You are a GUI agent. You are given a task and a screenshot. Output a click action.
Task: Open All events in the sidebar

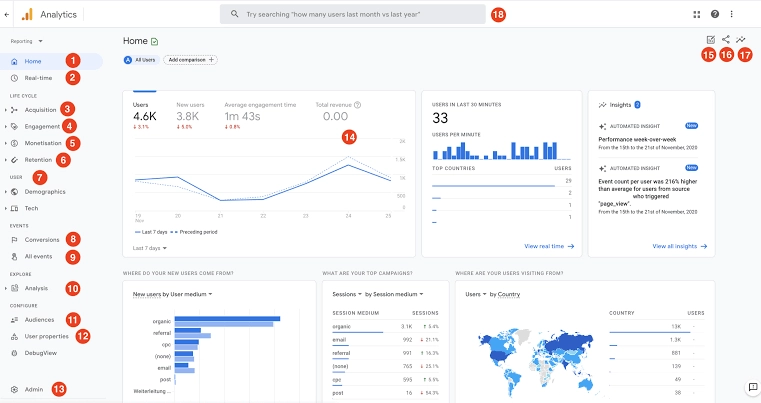click(38, 256)
